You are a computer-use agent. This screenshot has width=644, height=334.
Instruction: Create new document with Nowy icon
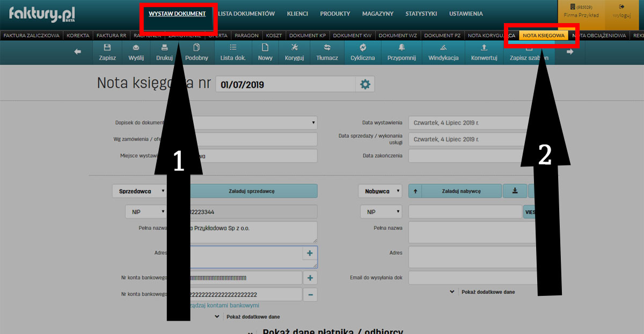[265, 47]
